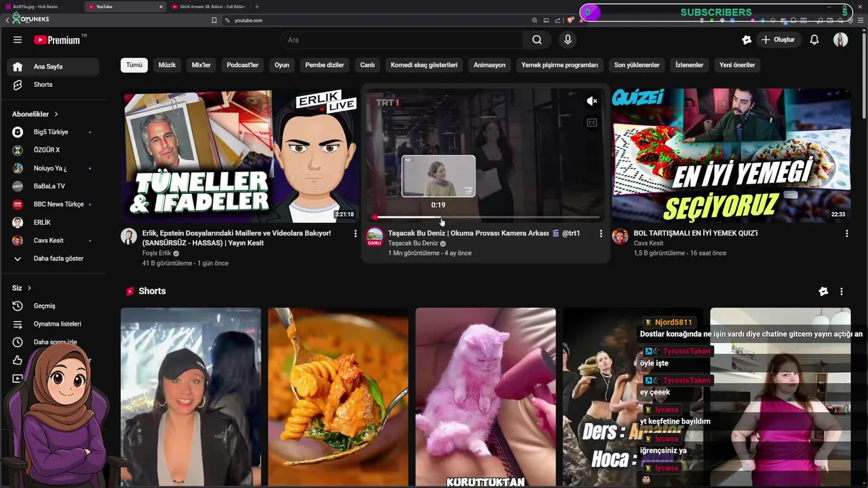Open Big5 Türkiye channel subscription

[x=53, y=132]
